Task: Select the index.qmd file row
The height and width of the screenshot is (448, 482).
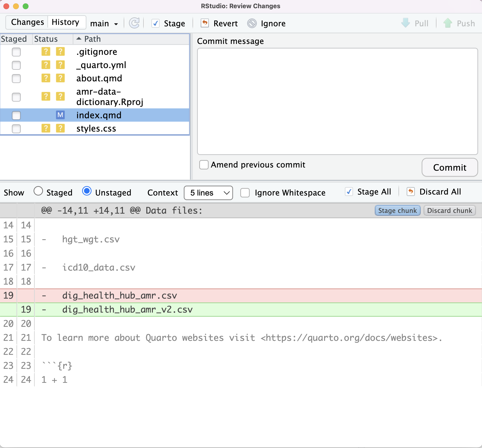Action: [95, 115]
